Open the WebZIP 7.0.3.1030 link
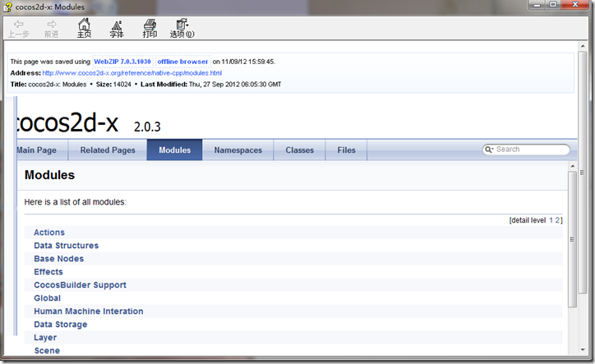The width and height of the screenshot is (595, 364). (x=123, y=62)
